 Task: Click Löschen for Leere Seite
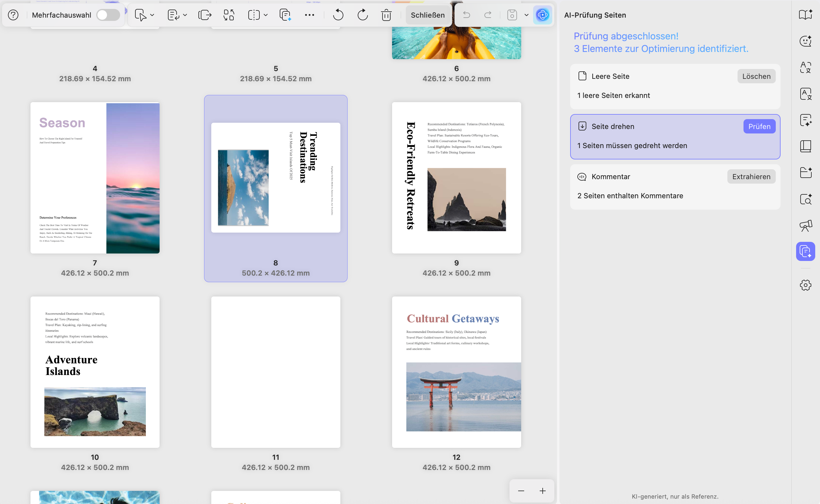pos(756,76)
